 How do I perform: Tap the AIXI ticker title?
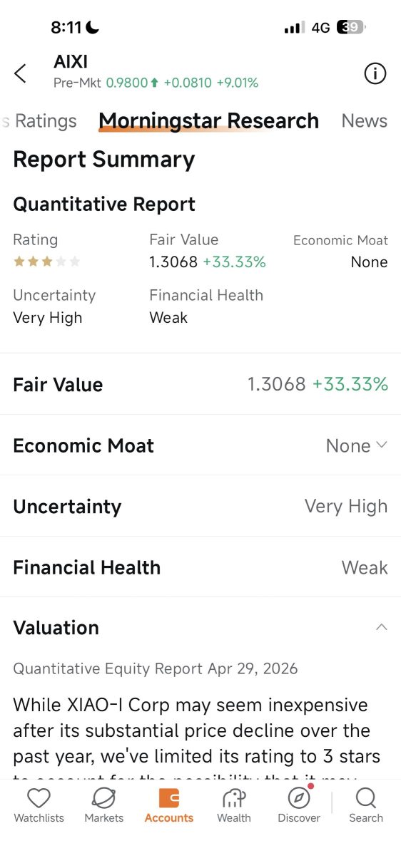coord(71,62)
